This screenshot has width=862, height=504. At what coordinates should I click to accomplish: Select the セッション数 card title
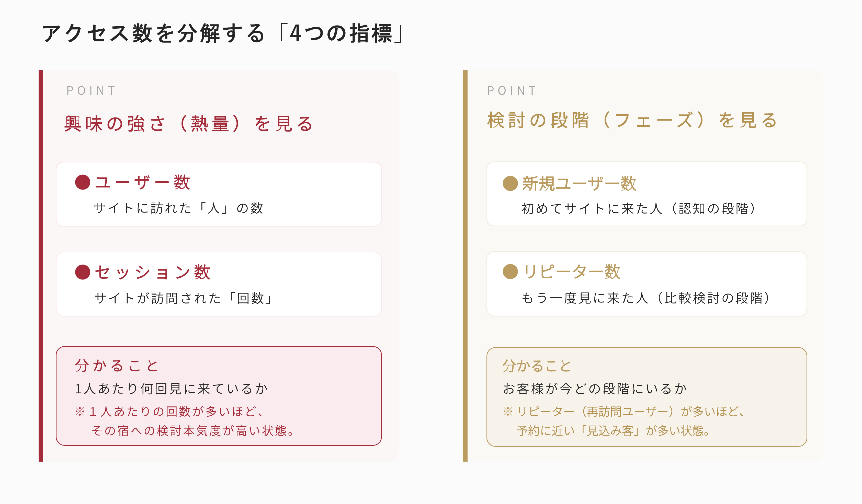[153, 272]
